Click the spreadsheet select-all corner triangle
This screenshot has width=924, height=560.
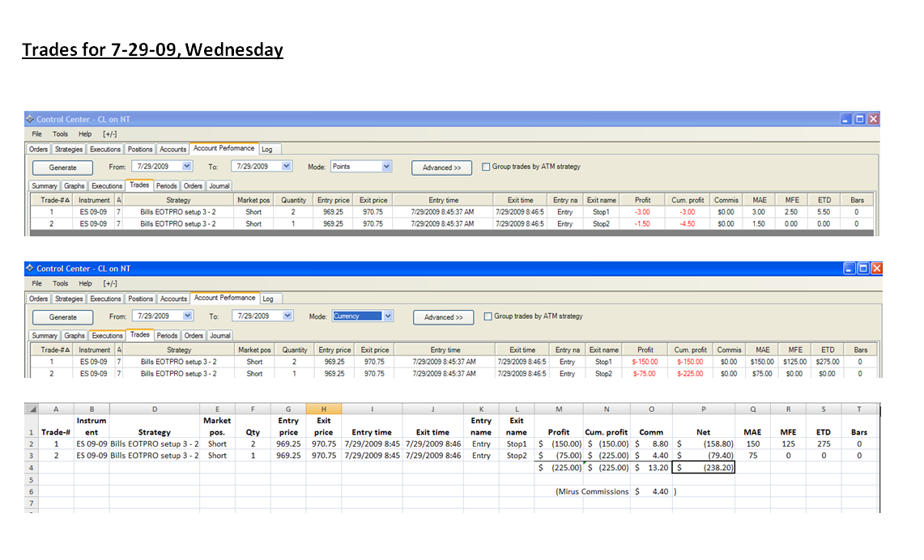coord(33,409)
